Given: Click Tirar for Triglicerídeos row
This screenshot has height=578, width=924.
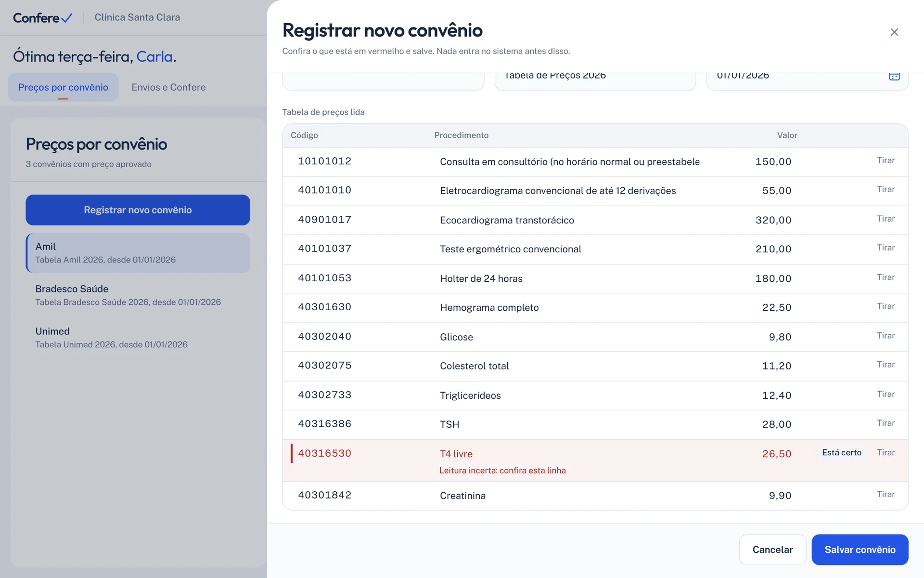Looking at the screenshot, I should point(885,394).
